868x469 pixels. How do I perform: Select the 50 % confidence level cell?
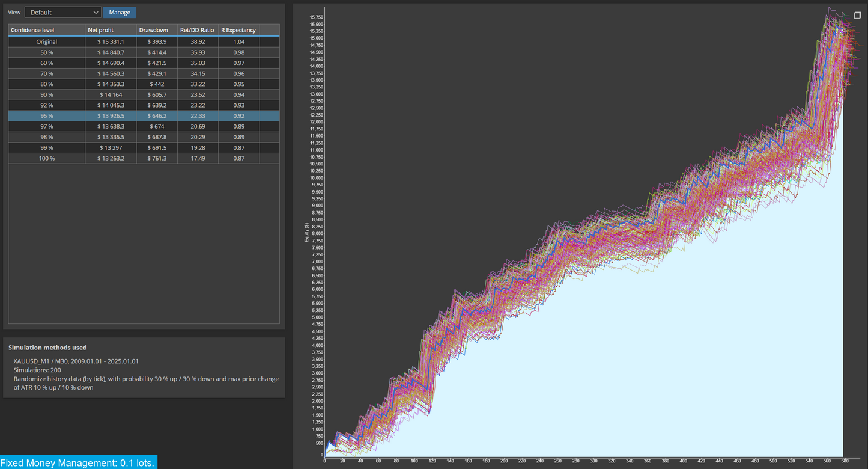coord(47,52)
